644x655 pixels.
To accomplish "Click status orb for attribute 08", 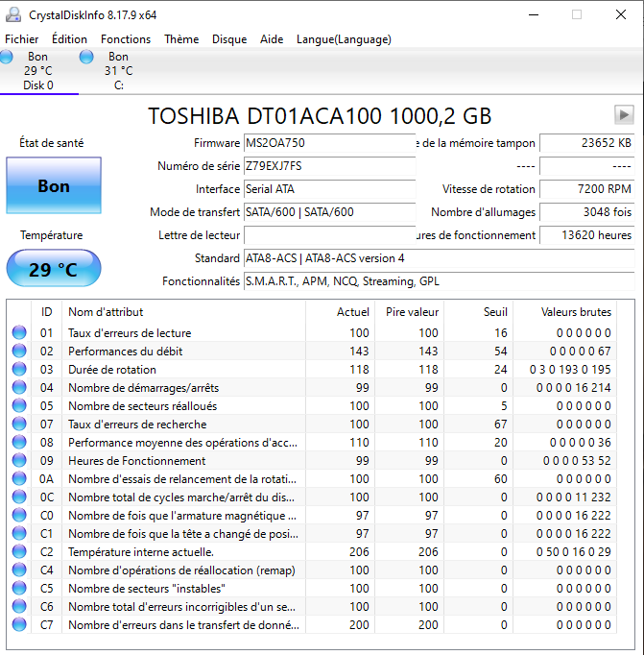I will coord(19,442).
